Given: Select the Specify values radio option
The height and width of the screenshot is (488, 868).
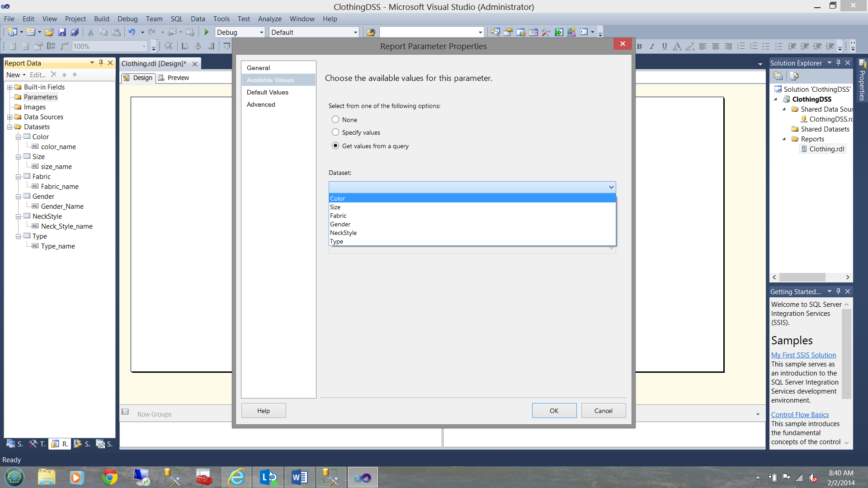Looking at the screenshot, I should pos(335,132).
